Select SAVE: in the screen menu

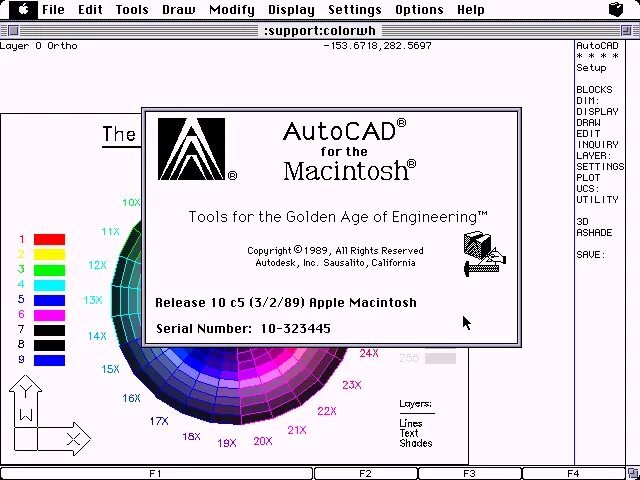click(591, 255)
